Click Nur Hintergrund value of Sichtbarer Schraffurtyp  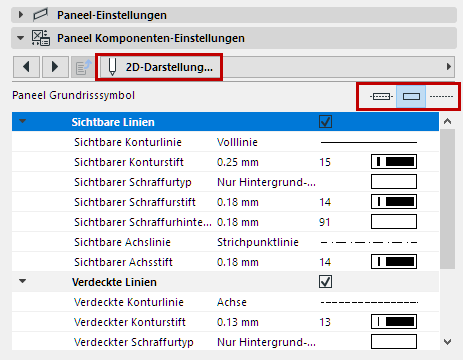[266, 182]
